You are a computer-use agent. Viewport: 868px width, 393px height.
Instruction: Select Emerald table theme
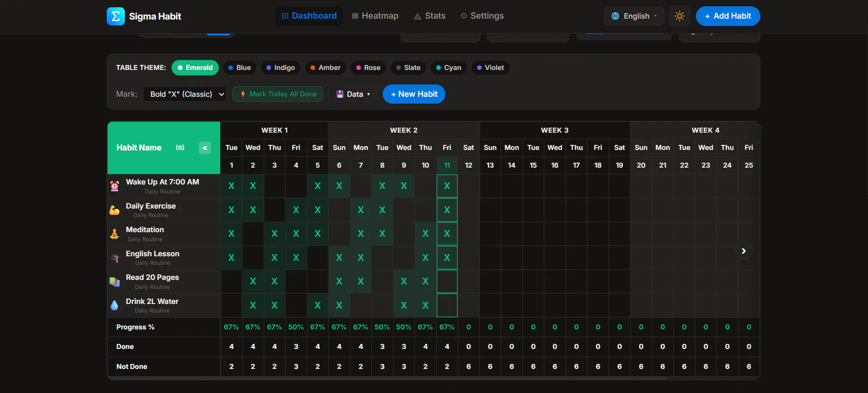tap(195, 68)
